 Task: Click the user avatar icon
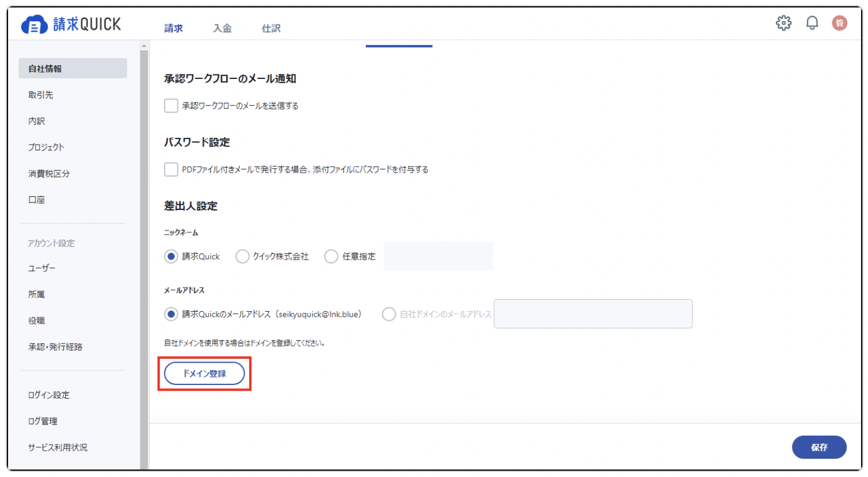tap(839, 23)
